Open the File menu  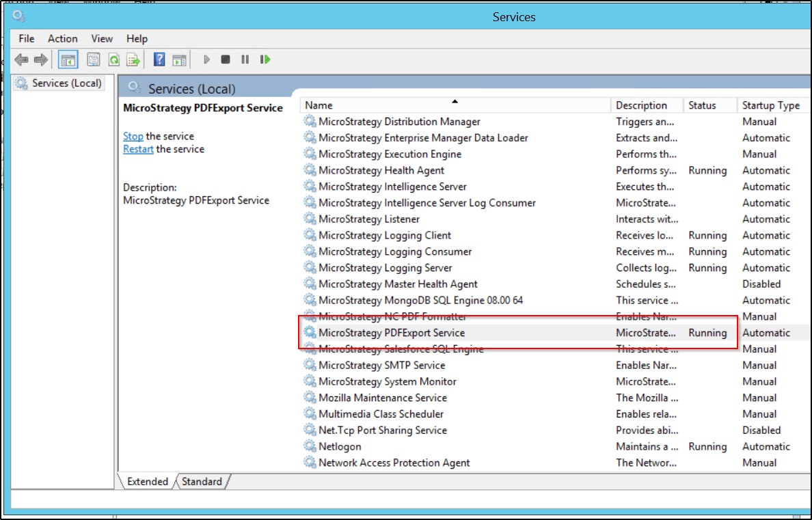(x=27, y=39)
